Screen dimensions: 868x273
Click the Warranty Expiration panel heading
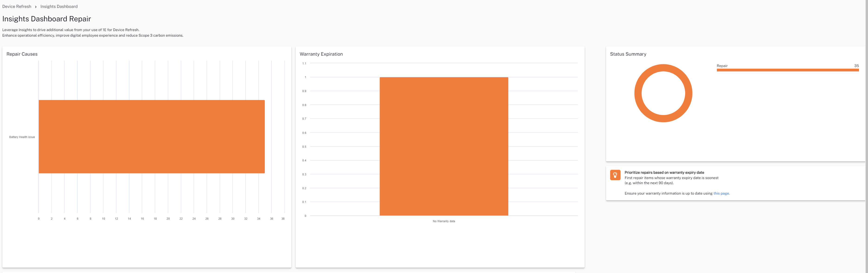click(321, 54)
